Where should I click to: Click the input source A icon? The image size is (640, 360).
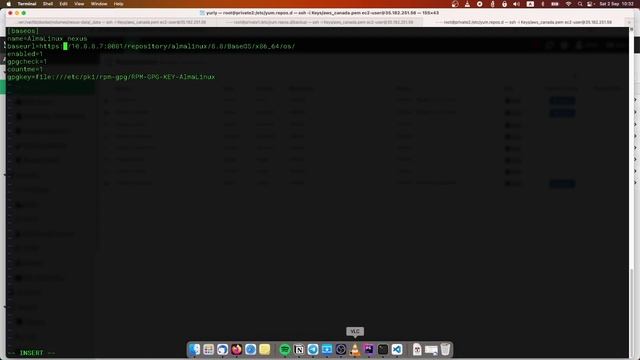pyautogui.click(x=530, y=4)
